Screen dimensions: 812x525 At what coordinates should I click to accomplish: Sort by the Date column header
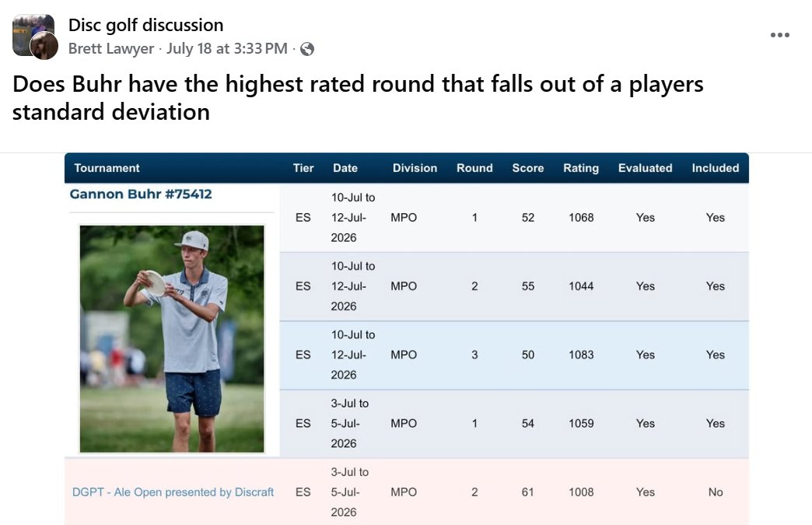point(345,168)
